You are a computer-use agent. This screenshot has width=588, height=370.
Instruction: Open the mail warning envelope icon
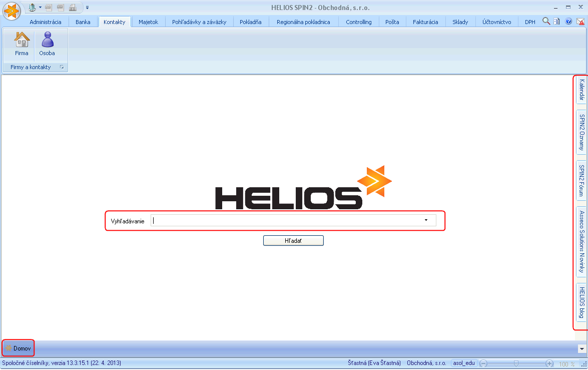(580, 22)
